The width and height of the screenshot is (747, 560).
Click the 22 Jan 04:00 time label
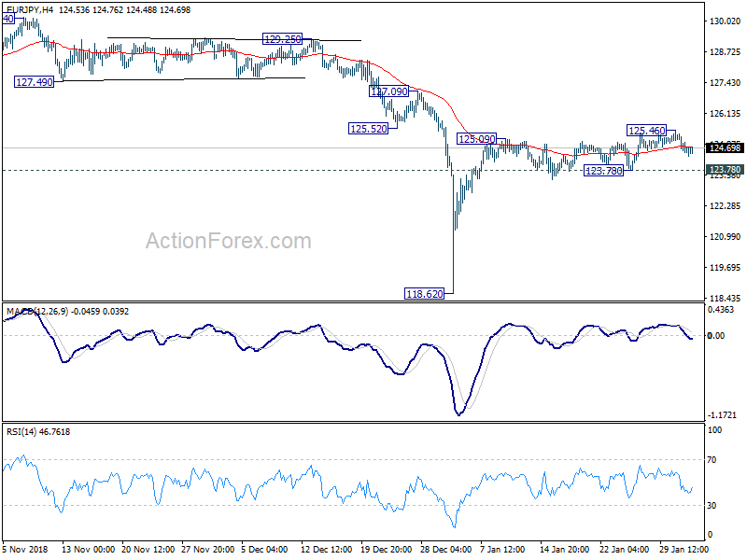click(624, 550)
